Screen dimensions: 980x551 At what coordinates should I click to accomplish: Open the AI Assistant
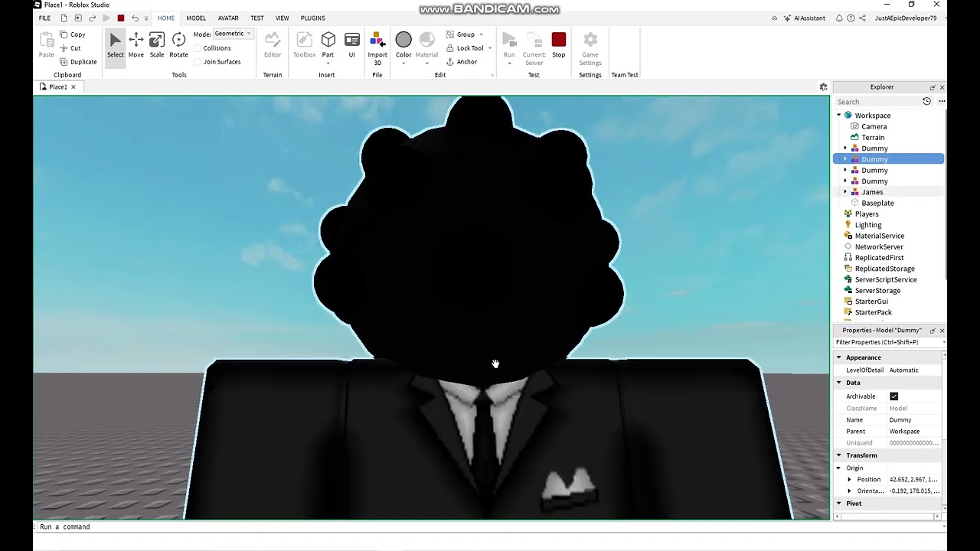pyautogui.click(x=803, y=18)
